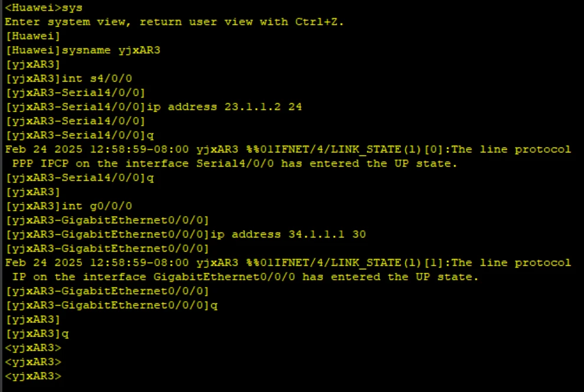The image size is (584, 392).
Task: Click the mask value 24 after 23.1.1.2
Action: pos(295,107)
